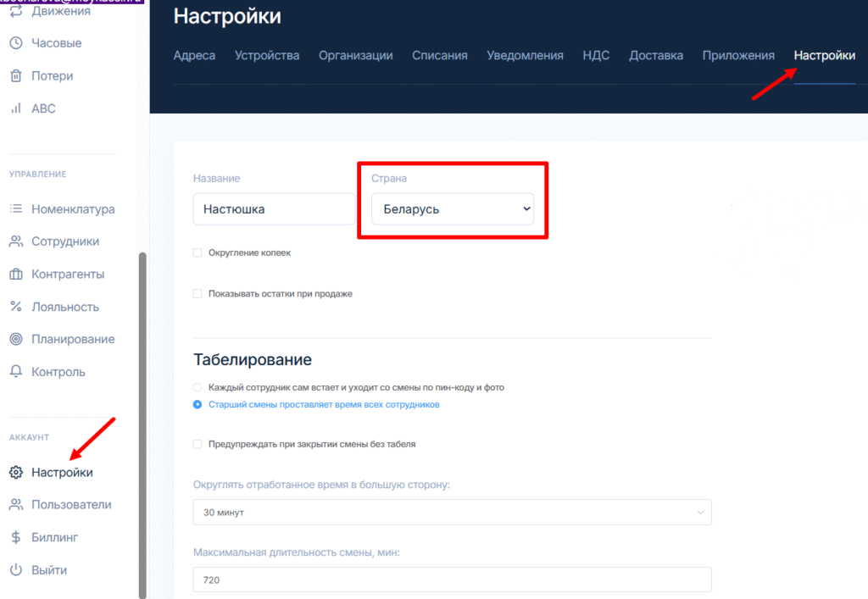This screenshot has width=868, height=599.
Task: Open Часовые in the sidebar
Action: 57,43
